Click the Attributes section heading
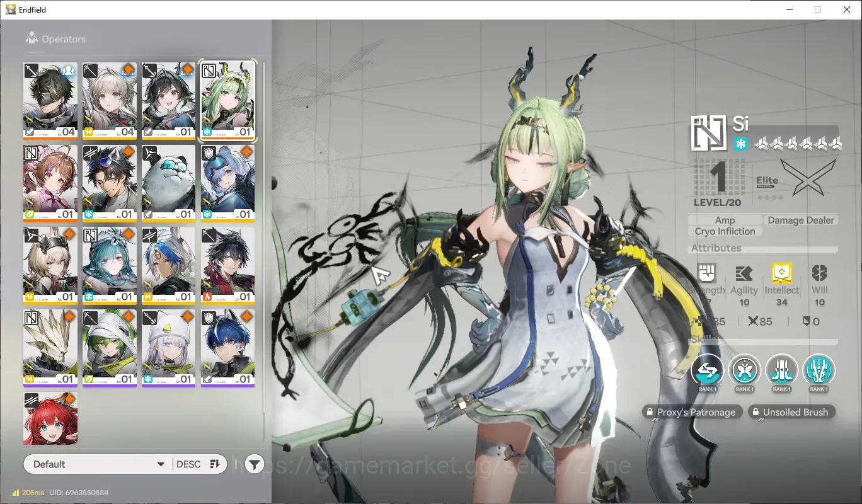The height and width of the screenshot is (504, 862). (716, 248)
